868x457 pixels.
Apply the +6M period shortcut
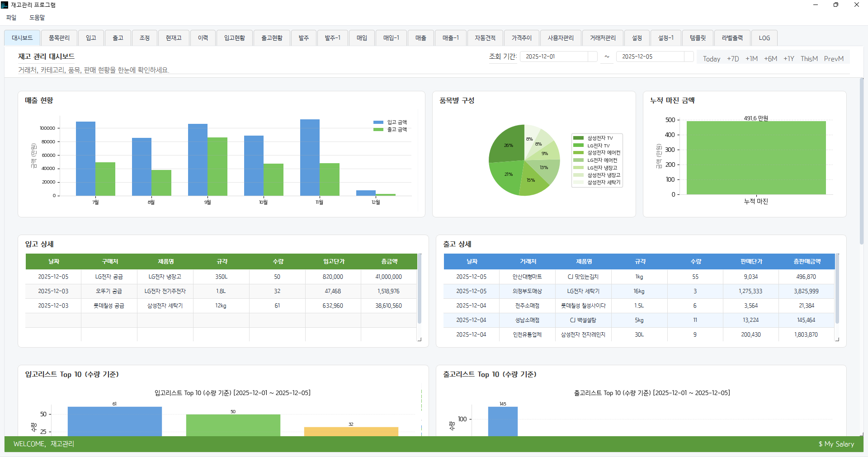(x=770, y=59)
